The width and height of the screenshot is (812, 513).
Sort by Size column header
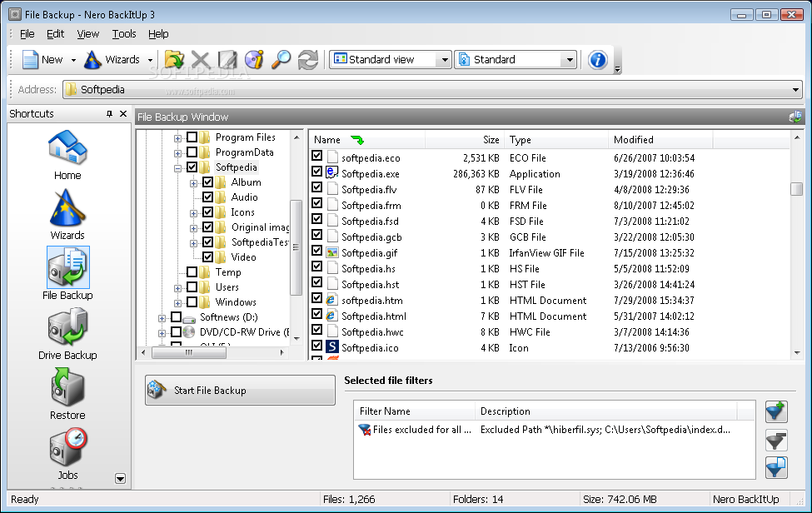coord(465,140)
